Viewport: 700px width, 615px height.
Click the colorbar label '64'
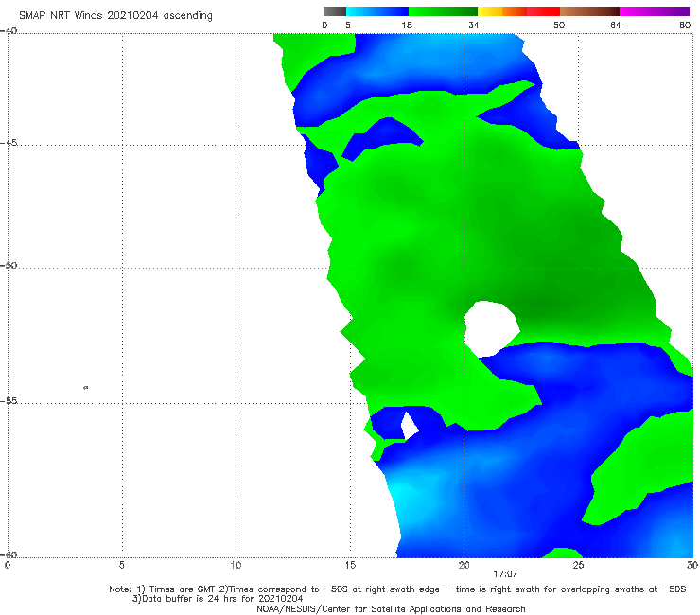[616, 26]
